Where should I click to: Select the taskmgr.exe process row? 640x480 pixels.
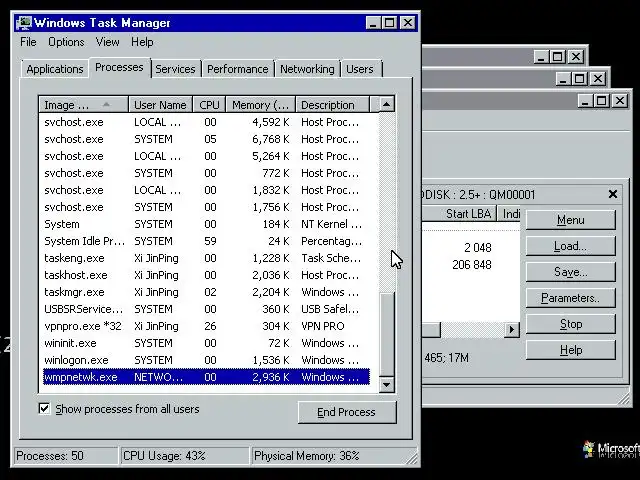[x=206, y=292]
